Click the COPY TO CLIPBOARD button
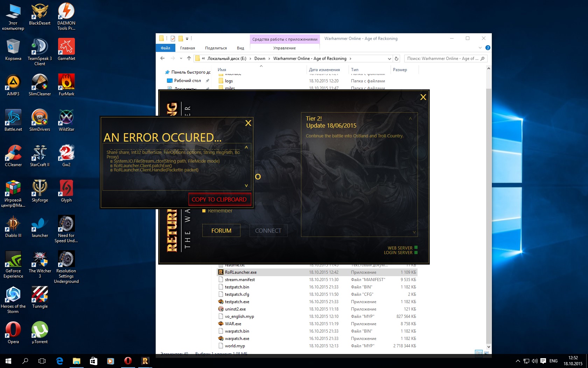588x368 pixels. click(x=219, y=199)
